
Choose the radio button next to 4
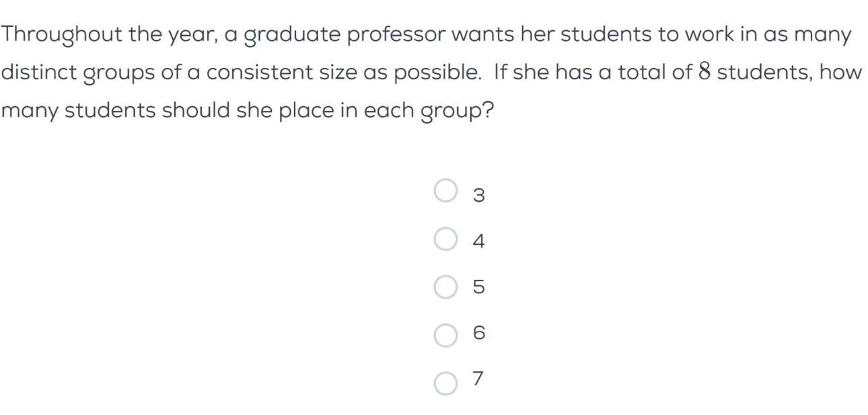click(x=445, y=239)
